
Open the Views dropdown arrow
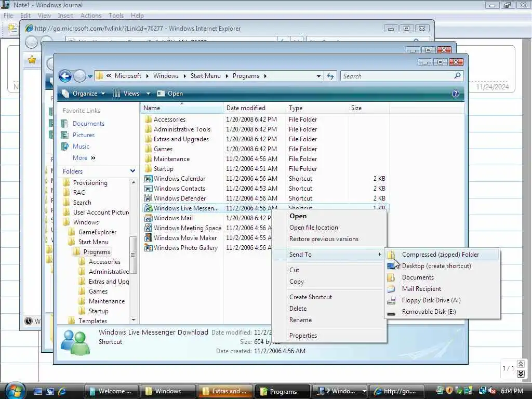tap(148, 94)
